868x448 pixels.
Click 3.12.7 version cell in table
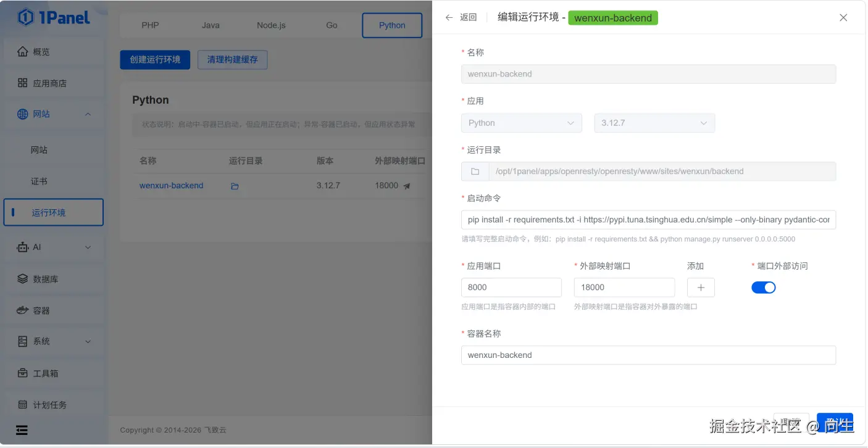328,186
